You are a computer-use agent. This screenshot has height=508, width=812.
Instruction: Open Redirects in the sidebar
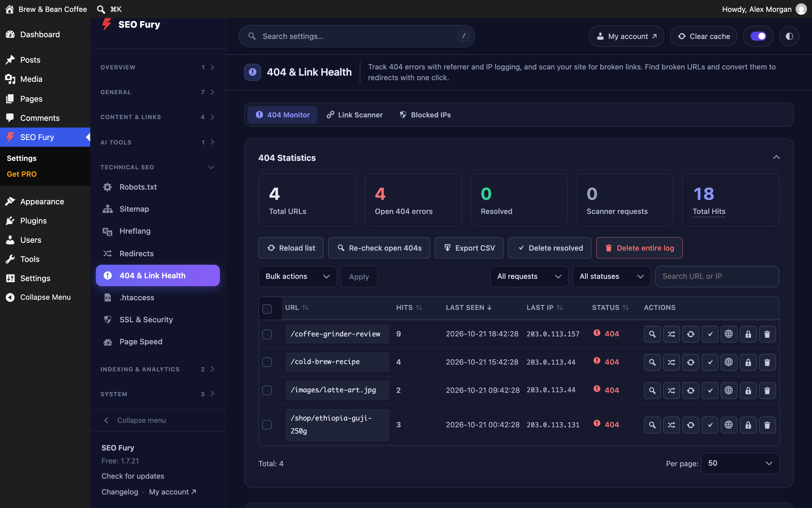158,253
